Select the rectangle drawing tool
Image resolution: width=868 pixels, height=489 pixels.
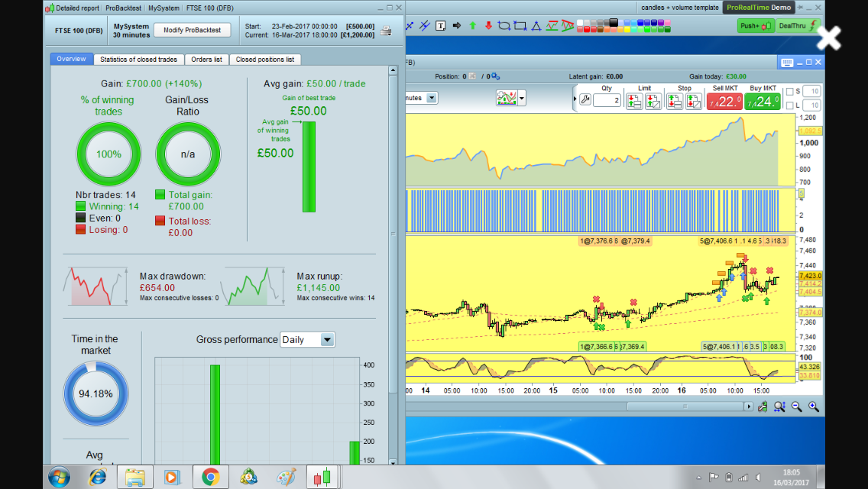pos(520,25)
